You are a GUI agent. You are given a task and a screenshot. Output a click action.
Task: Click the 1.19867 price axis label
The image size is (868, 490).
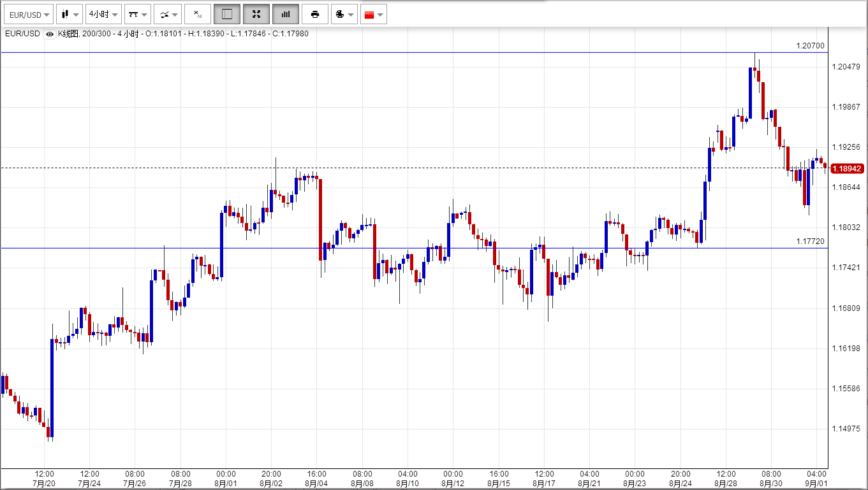pyautogui.click(x=847, y=107)
